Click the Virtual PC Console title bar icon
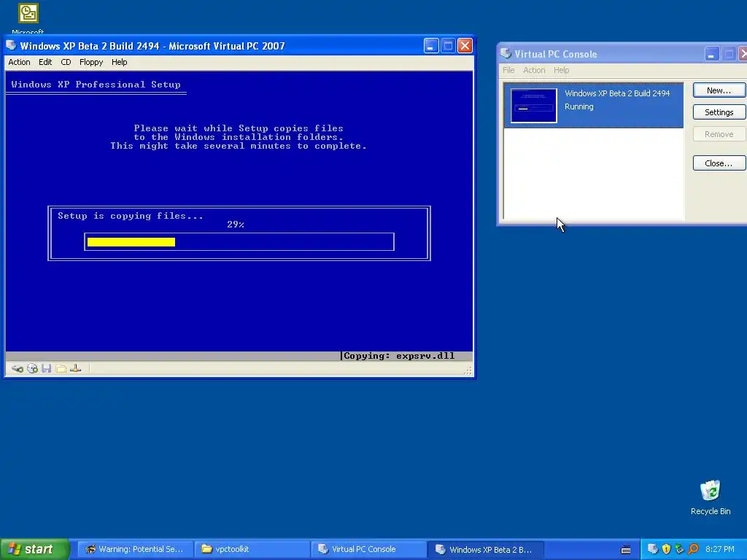The height and width of the screenshot is (560, 747). (506, 54)
